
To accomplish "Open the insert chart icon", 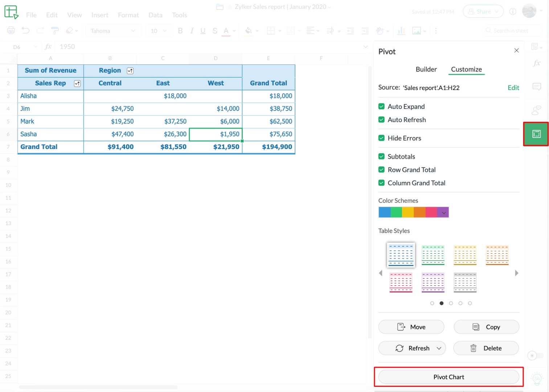I will click(x=401, y=31).
